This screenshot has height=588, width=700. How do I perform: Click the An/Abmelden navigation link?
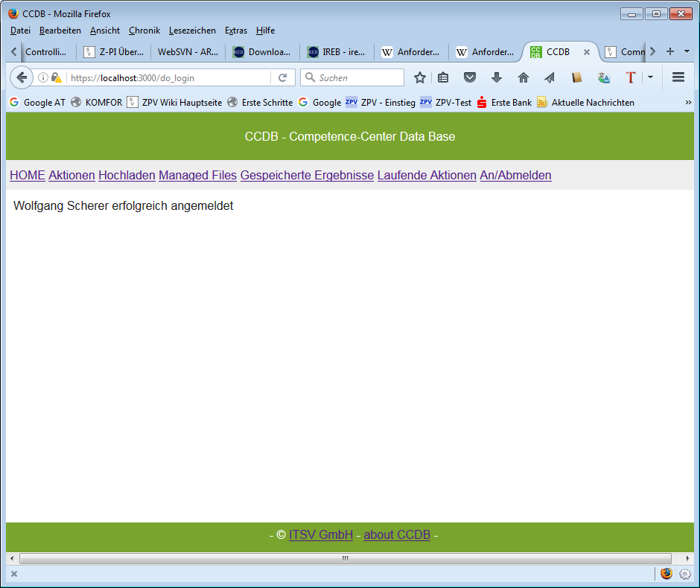(x=515, y=176)
